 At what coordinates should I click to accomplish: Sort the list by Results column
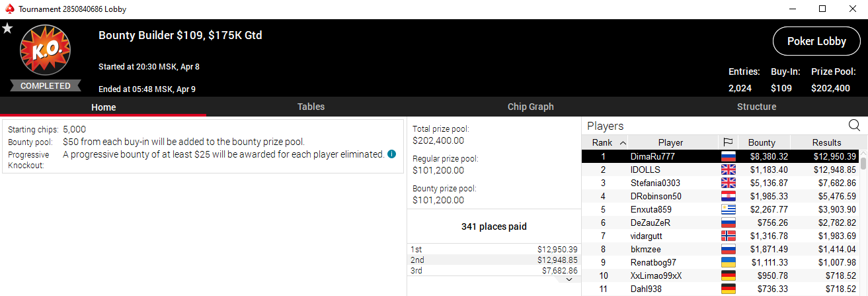pos(826,142)
